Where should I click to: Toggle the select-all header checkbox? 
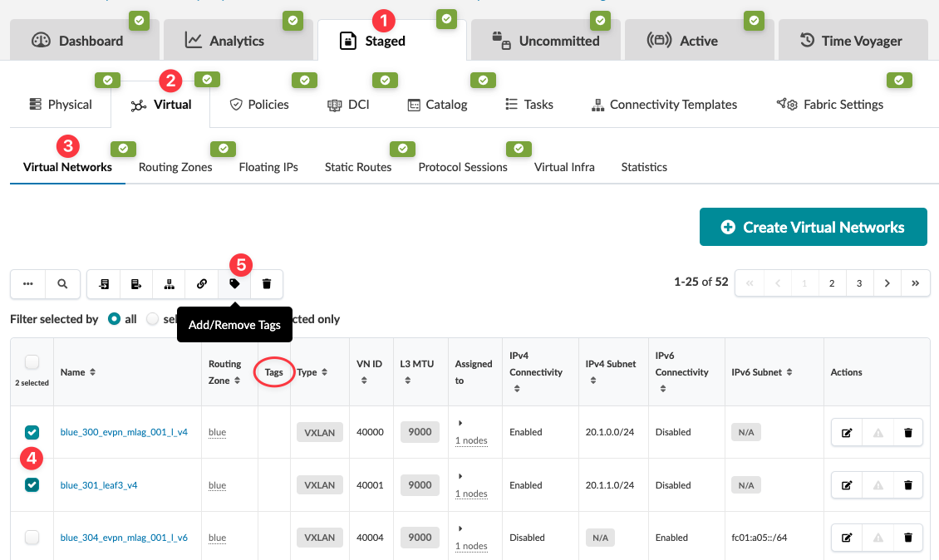click(x=32, y=361)
